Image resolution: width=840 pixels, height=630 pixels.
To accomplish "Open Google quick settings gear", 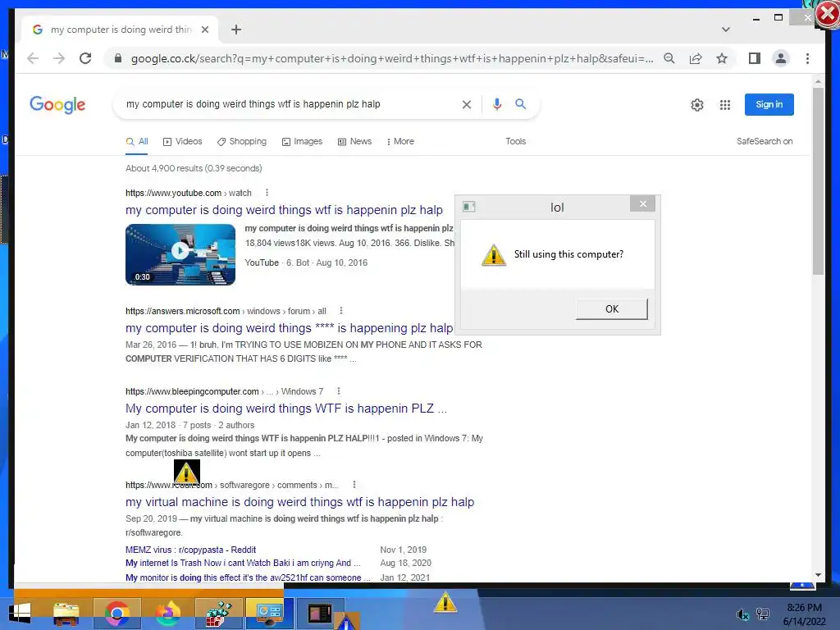I will [x=697, y=105].
